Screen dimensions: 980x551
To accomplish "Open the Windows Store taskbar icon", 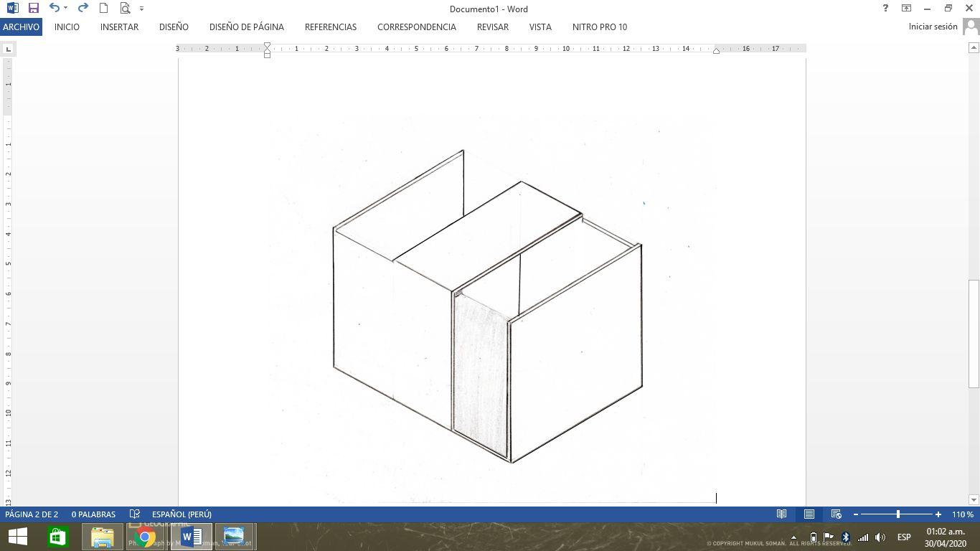I will (x=57, y=537).
